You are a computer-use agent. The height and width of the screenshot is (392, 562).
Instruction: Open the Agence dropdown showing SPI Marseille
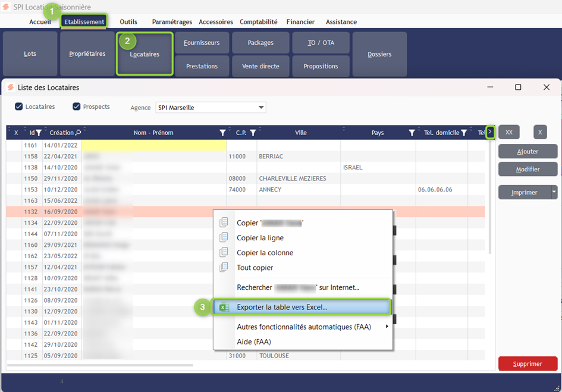tap(261, 108)
